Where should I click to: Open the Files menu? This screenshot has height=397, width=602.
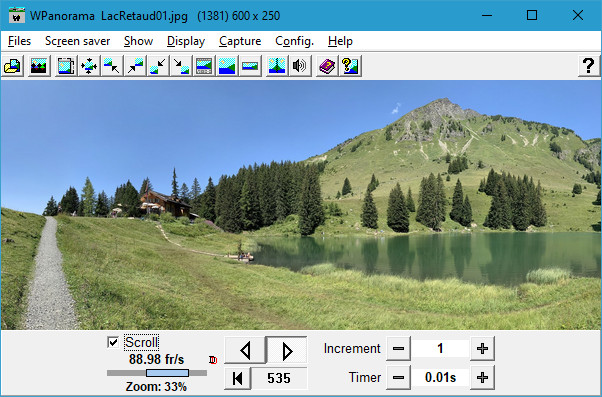coord(19,41)
